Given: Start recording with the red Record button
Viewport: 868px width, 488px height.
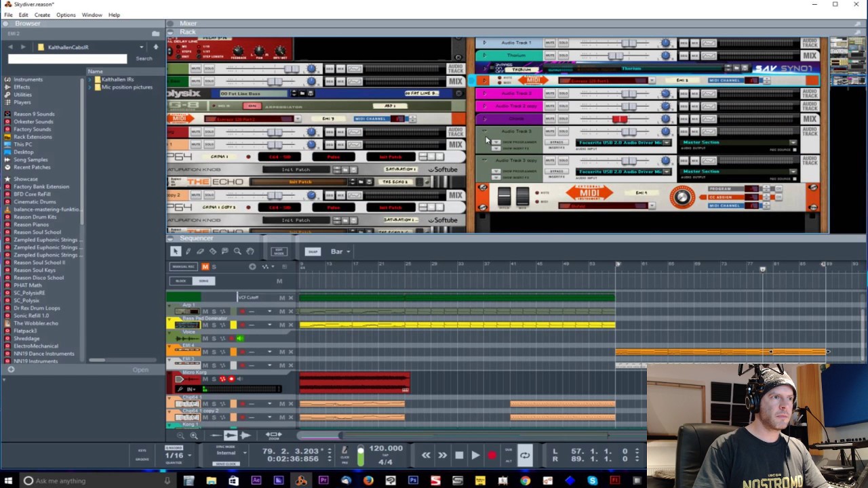Looking at the screenshot, I should [492, 455].
